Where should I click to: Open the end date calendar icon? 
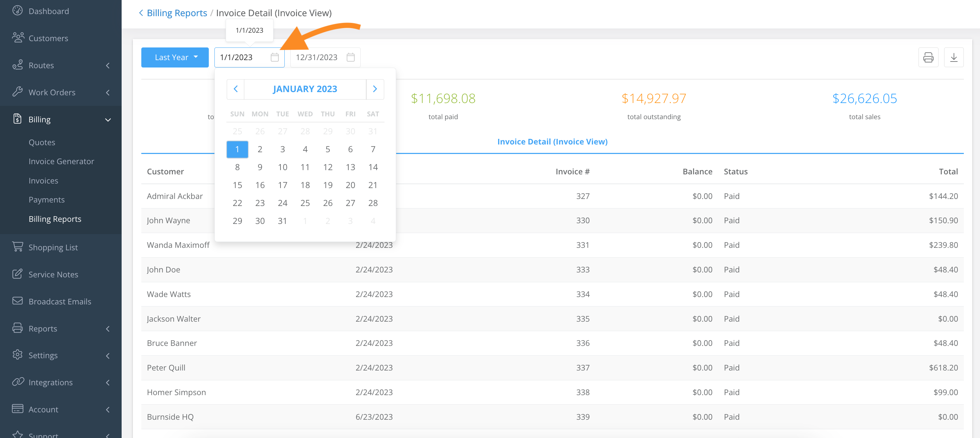(x=351, y=57)
